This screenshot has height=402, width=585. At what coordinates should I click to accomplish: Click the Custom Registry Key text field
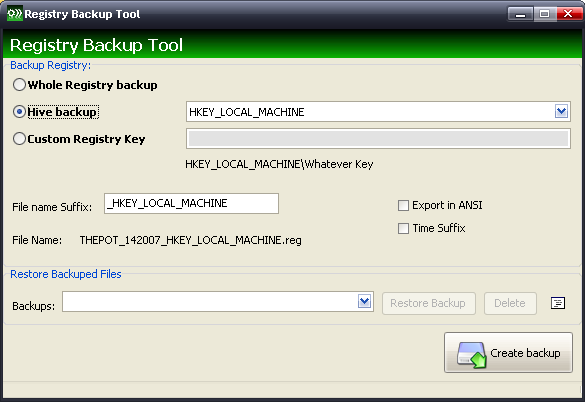pos(378,139)
